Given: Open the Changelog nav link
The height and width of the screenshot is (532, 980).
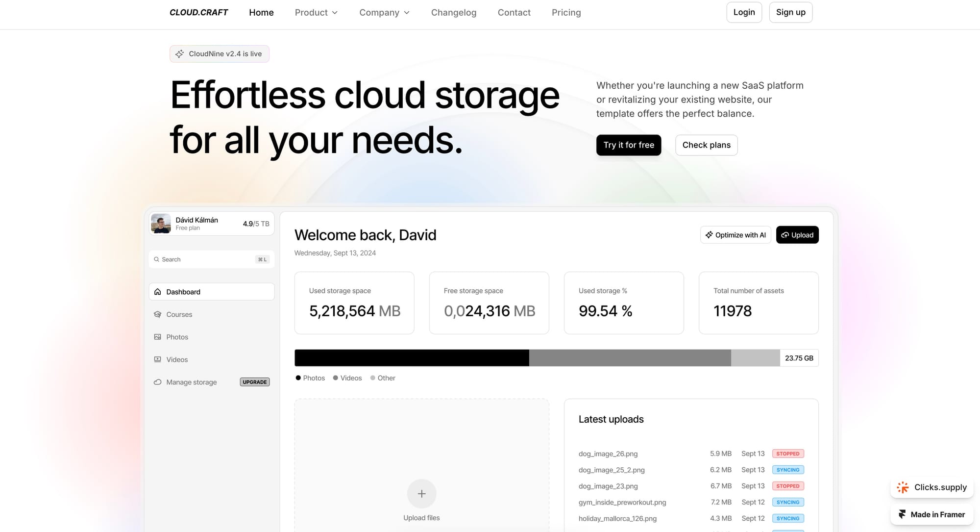Looking at the screenshot, I should tap(453, 13).
